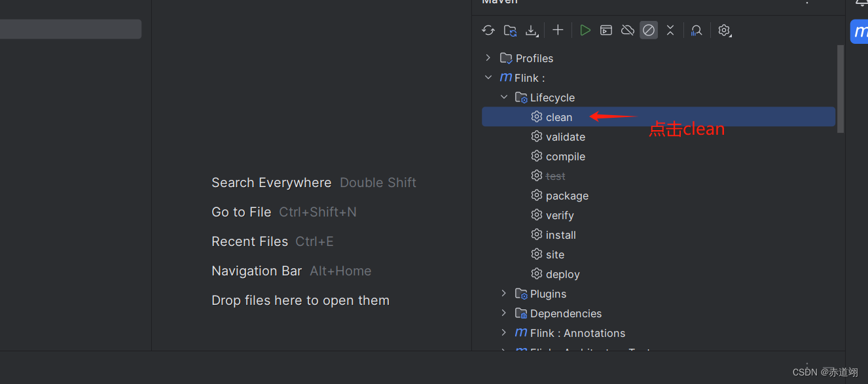Click the Maven tool window sidebar button
Image resolution: width=868 pixels, height=384 pixels.
click(x=860, y=31)
